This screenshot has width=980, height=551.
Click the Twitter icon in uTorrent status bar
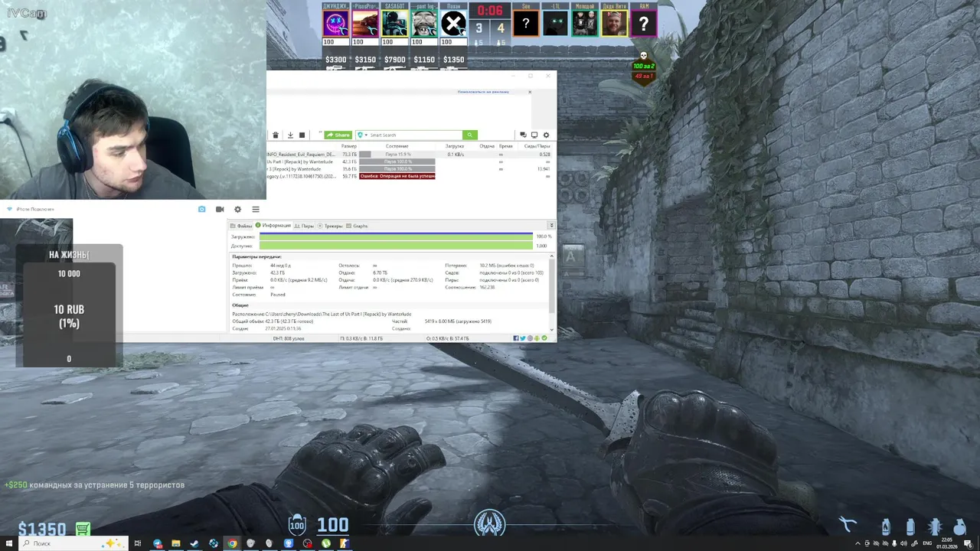pyautogui.click(x=523, y=338)
